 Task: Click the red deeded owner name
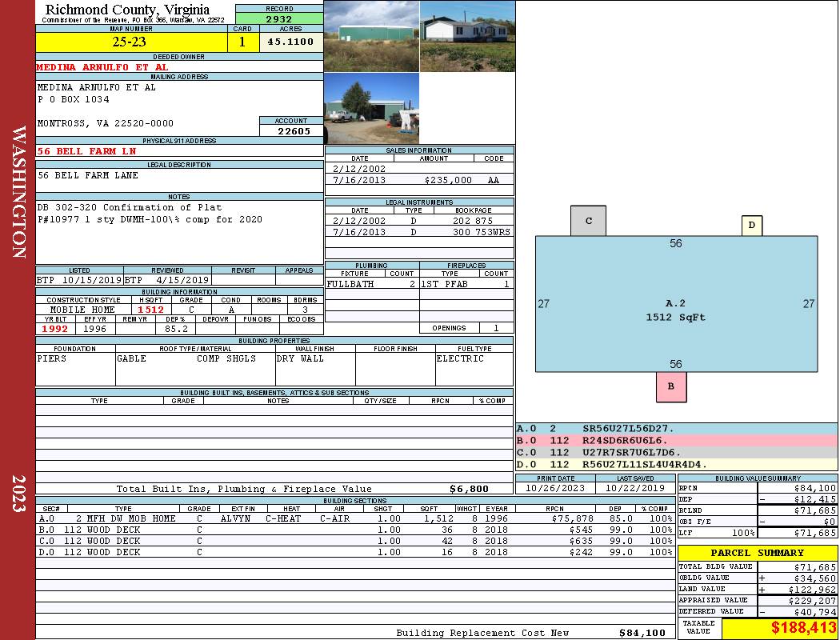click(102, 67)
